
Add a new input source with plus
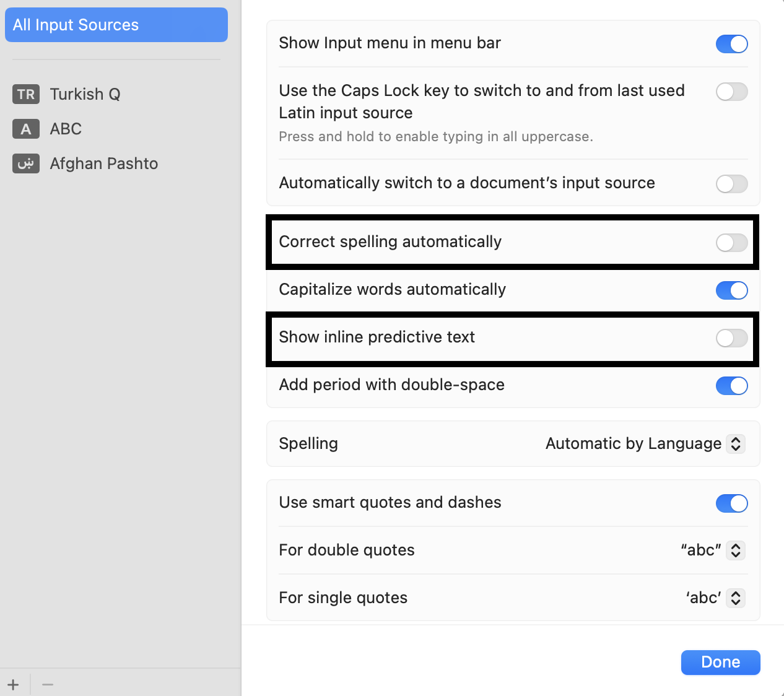click(x=14, y=684)
